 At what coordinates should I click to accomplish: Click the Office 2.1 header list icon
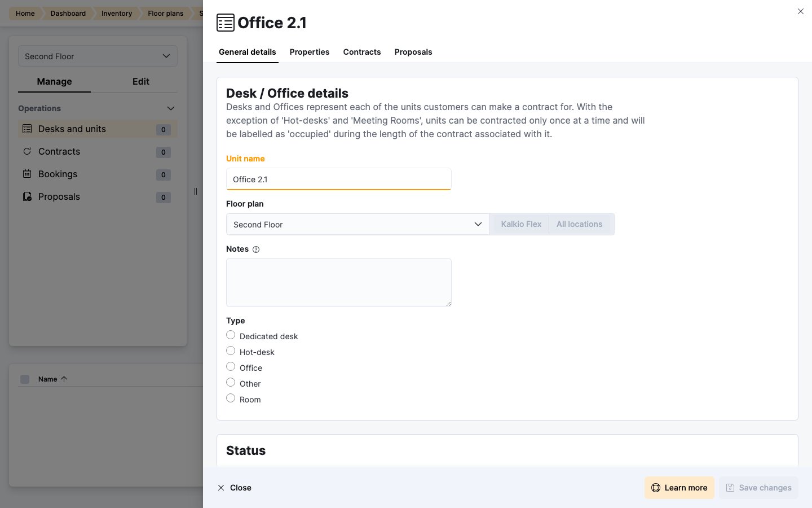pos(226,23)
